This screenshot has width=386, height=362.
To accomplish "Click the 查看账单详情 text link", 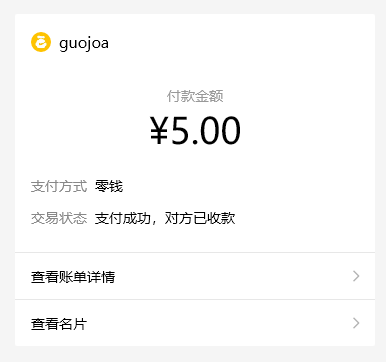I will coord(73,277).
